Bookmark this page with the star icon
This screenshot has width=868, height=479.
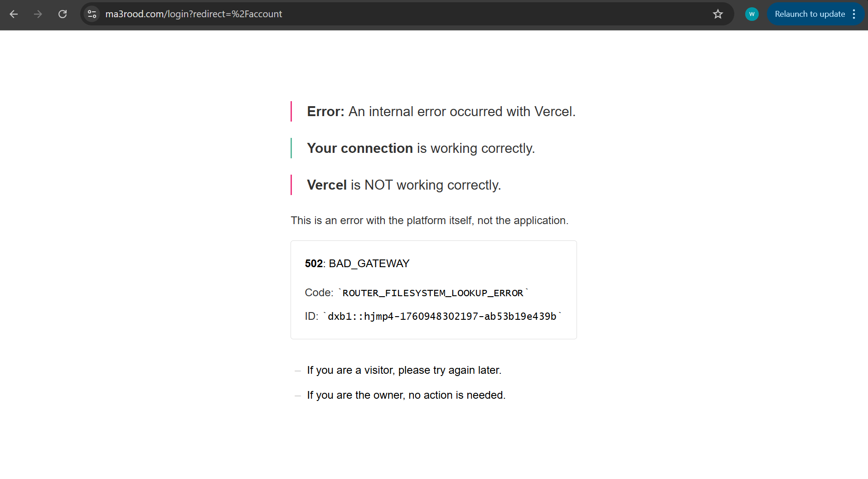pos(718,14)
